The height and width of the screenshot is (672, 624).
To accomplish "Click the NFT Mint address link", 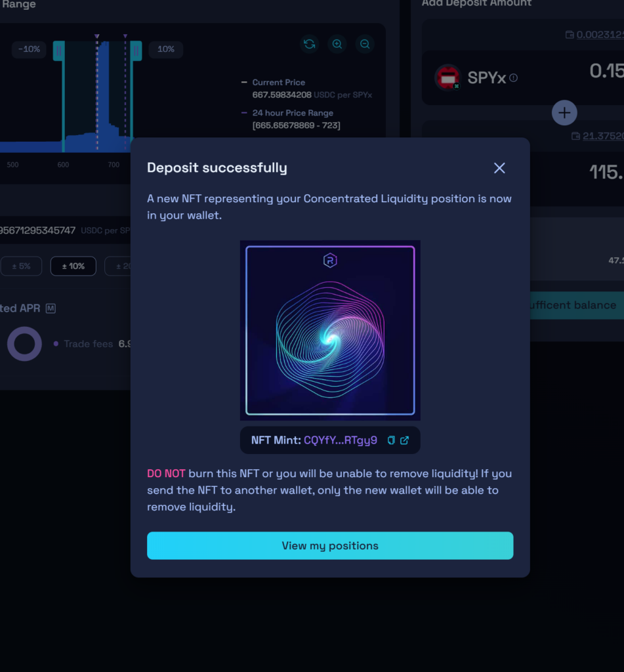I will [x=341, y=440].
